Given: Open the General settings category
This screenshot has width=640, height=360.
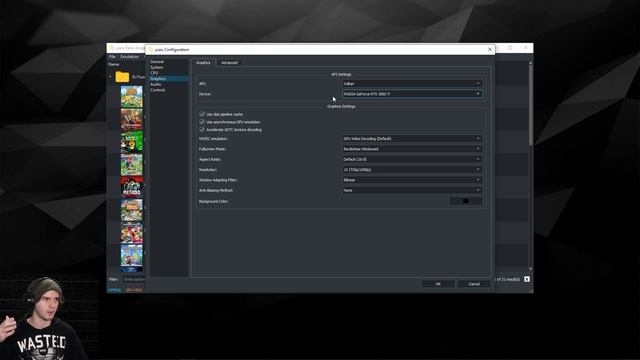Looking at the screenshot, I should [x=157, y=62].
